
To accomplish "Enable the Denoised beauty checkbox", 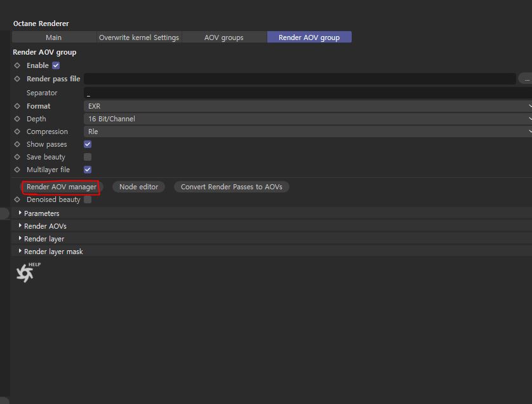I will click(x=88, y=199).
